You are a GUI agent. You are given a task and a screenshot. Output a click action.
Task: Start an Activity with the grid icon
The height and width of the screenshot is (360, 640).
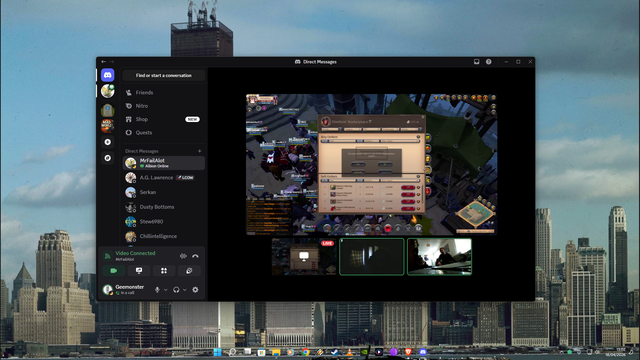164,271
